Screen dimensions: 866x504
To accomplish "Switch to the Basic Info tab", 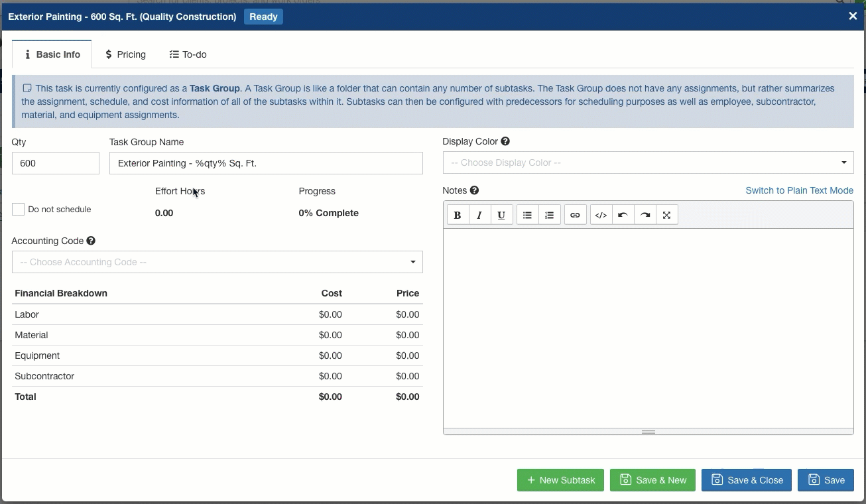I will (x=52, y=54).
